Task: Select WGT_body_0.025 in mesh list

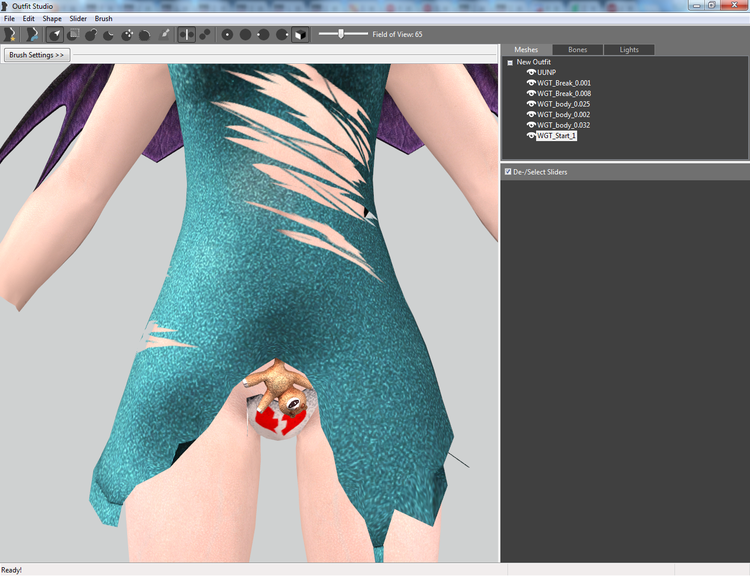Action: pyautogui.click(x=563, y=104)
